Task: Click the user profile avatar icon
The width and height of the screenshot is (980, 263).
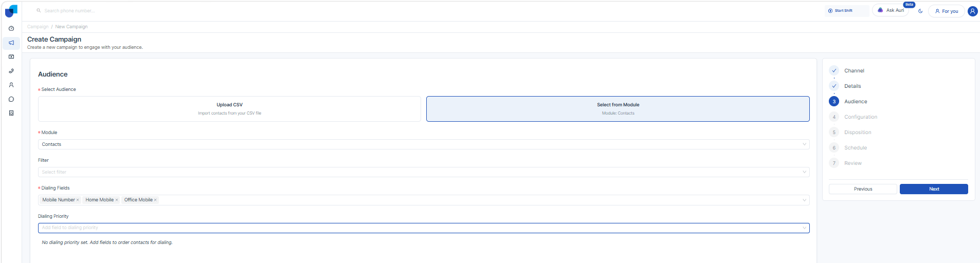Action: 972,11
